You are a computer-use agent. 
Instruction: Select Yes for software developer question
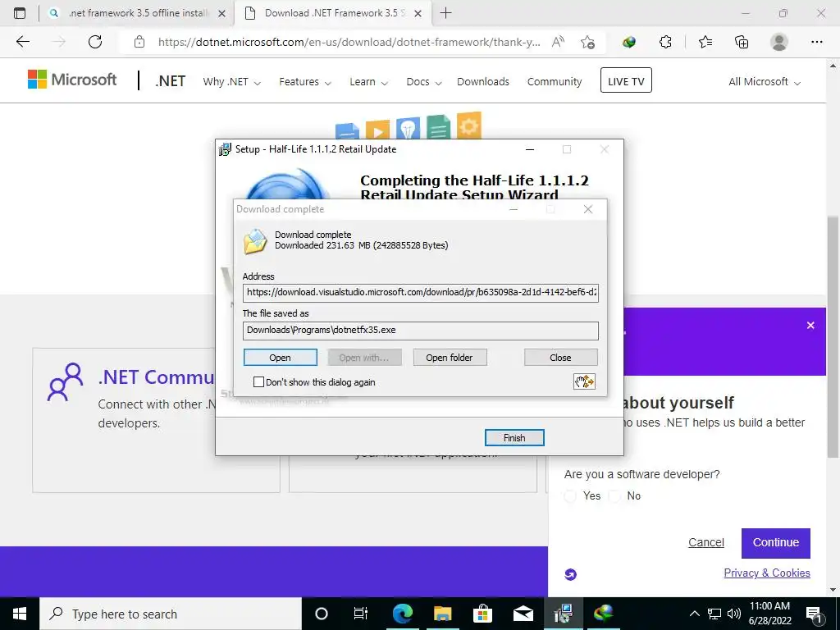pyautogui.click(x=571, y=496)
